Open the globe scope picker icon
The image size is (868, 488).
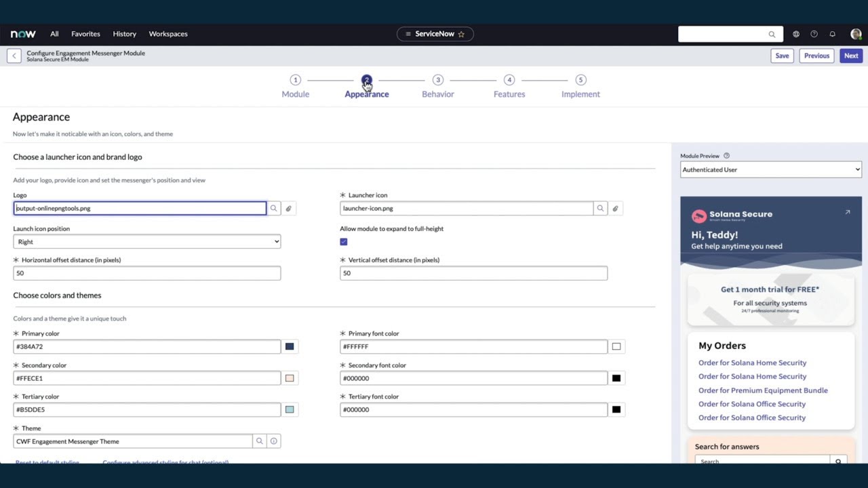[x=796, y=34]
